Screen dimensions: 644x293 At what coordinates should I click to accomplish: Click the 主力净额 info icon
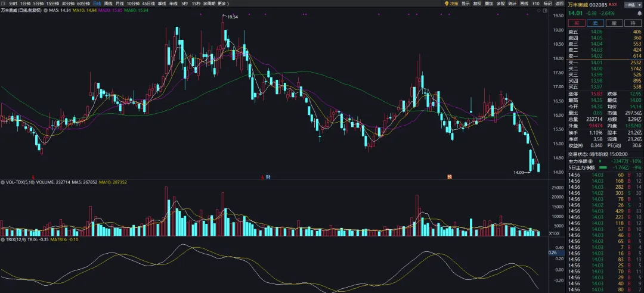point(590,161)
